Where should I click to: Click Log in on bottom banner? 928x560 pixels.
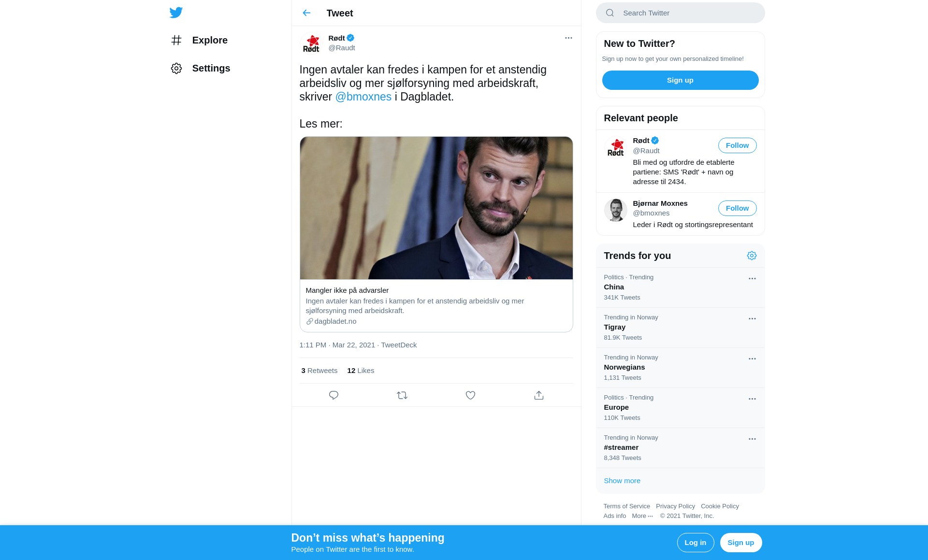(696, 543)
